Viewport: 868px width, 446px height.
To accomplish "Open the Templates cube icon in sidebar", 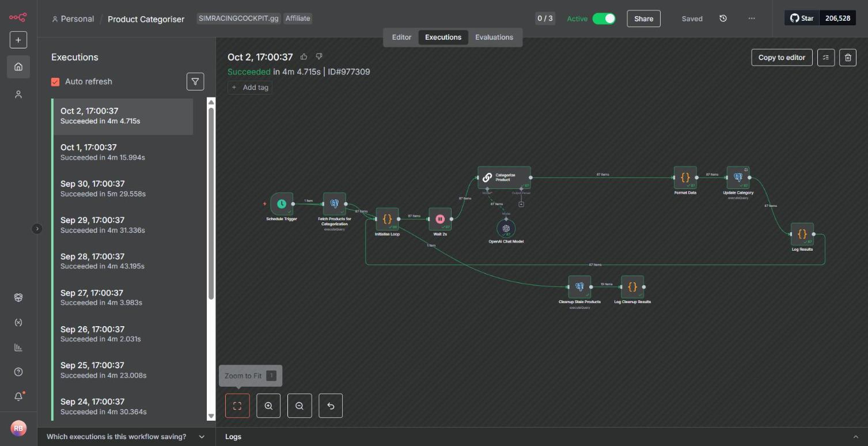I will point(18,297).
